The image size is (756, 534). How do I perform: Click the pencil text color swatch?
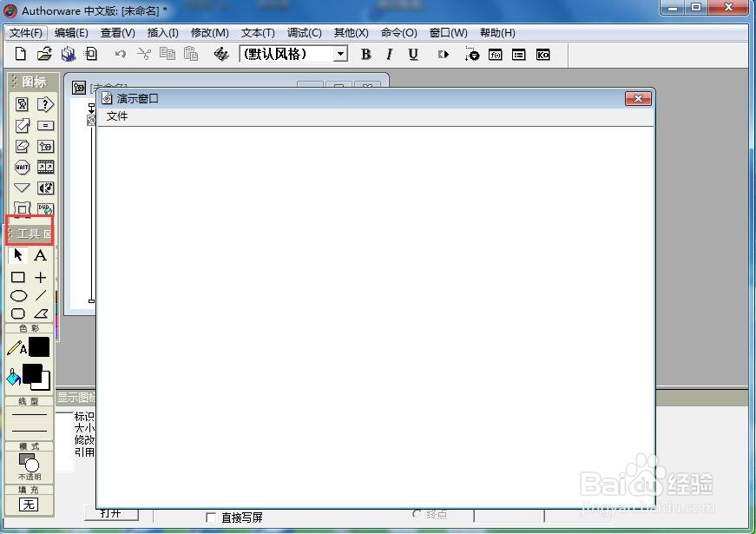(38, 346)
